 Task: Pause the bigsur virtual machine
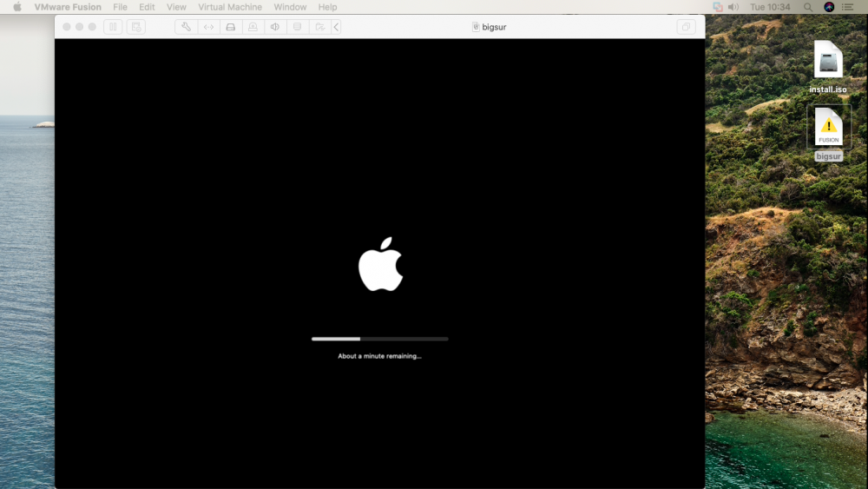pyautogui.click(x=113, y=27)
